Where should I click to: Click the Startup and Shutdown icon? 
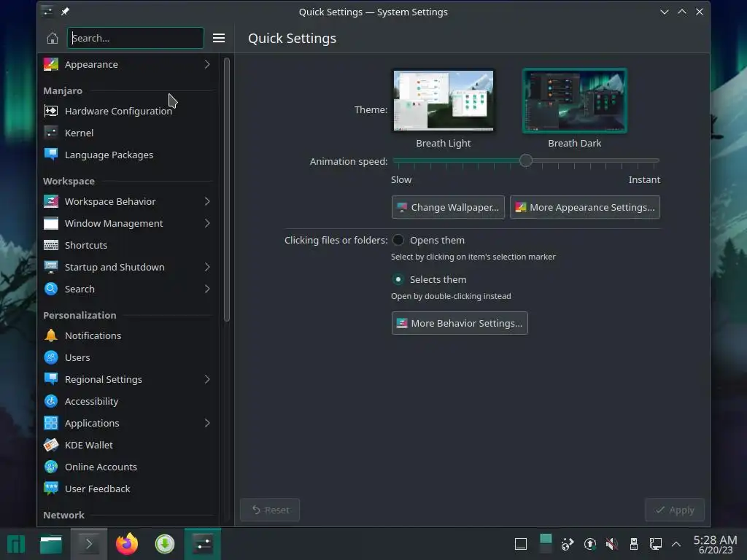[51, 267]
